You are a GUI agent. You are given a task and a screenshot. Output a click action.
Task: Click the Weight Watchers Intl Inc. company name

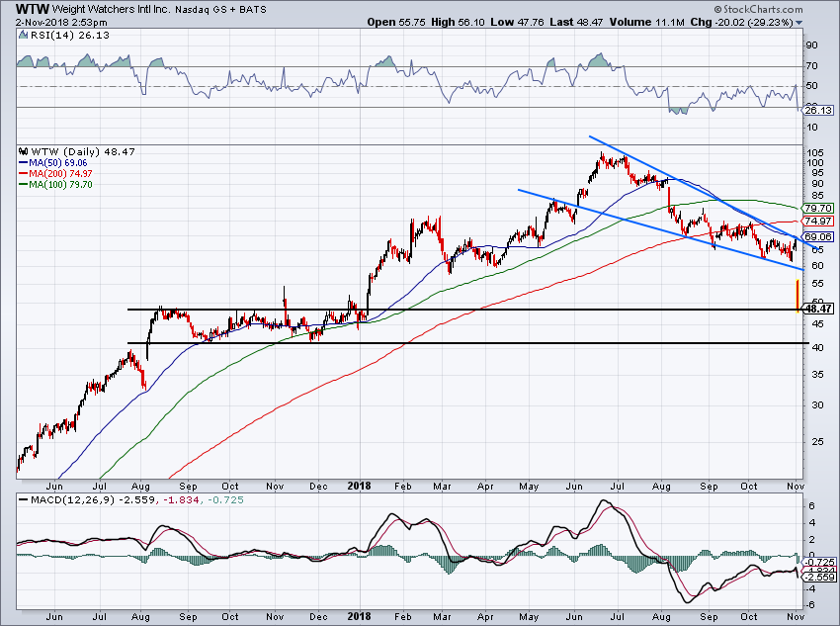tap(112, 9)
